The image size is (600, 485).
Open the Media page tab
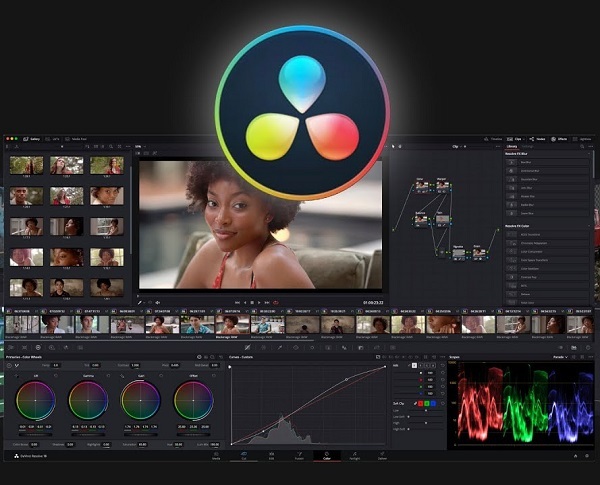click(x=216, y=456)
